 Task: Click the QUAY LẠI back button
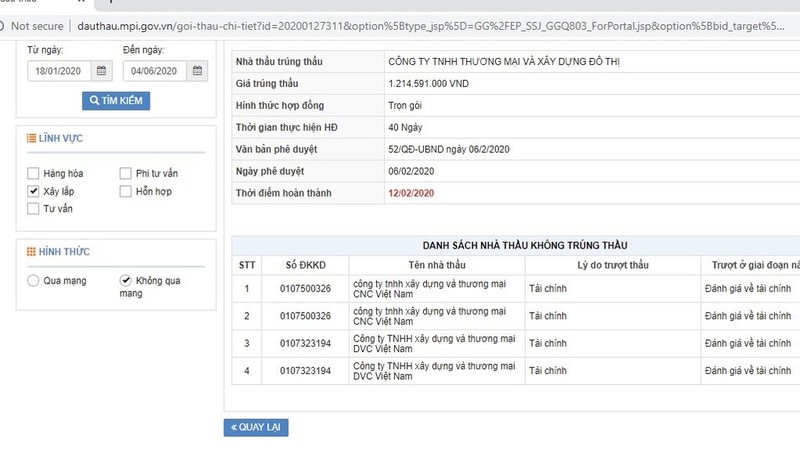(x=256, y=428)
